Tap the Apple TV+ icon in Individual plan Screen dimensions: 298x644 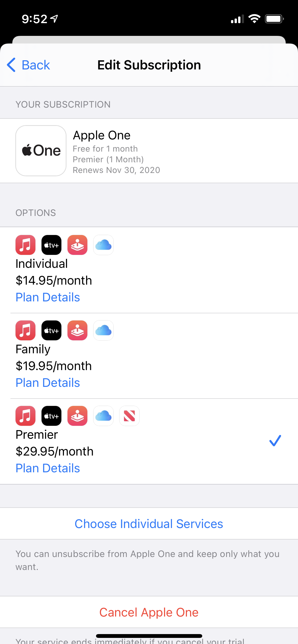(51, 245)
